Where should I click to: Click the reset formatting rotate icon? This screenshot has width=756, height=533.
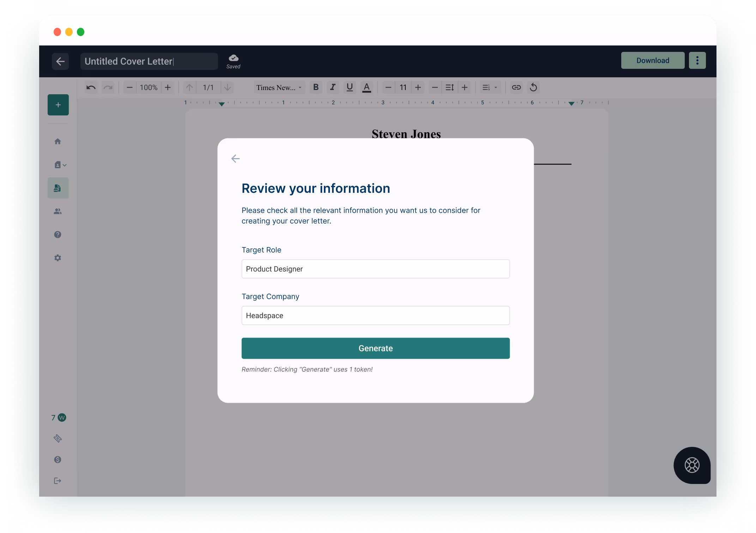(x=533, y=87)
